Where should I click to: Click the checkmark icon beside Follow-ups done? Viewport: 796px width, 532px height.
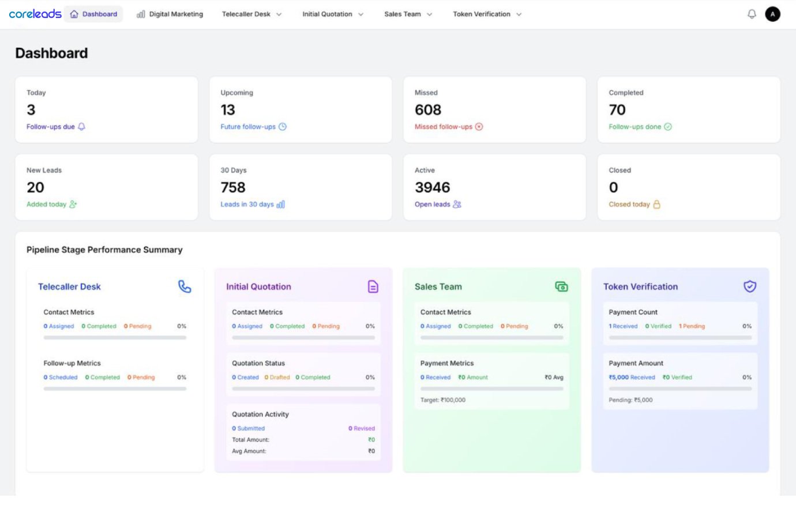(x=668, y=127)
